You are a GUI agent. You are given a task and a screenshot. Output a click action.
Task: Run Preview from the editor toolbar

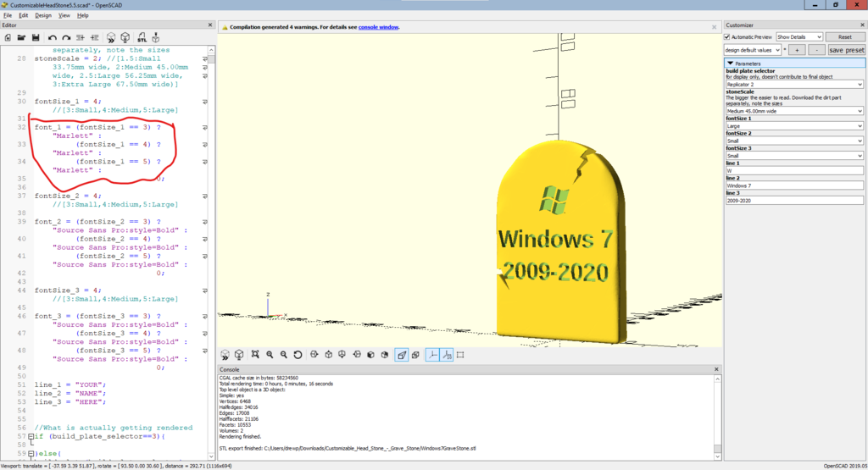(111, 37)
